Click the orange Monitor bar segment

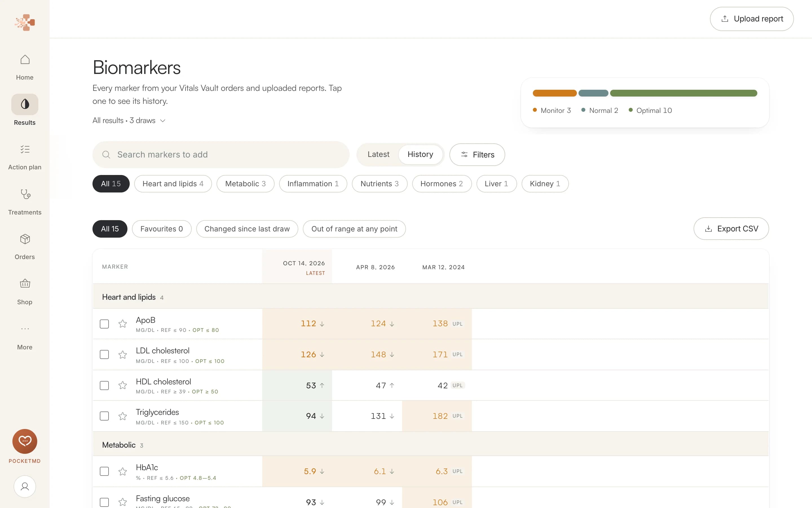[x=555, y=93]
